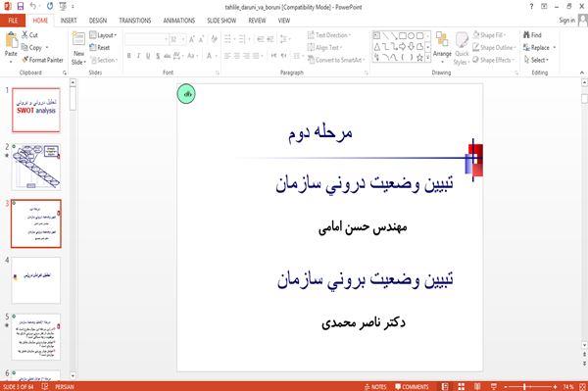Select slide 1 SWOT analysis thumbnail

point(36,110)
